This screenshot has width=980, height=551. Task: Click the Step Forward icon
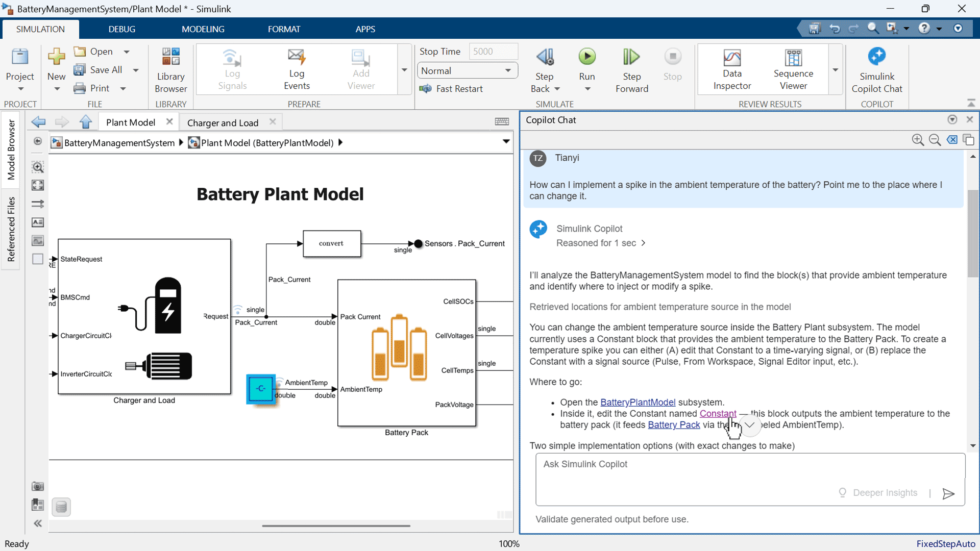click(631, 57)
